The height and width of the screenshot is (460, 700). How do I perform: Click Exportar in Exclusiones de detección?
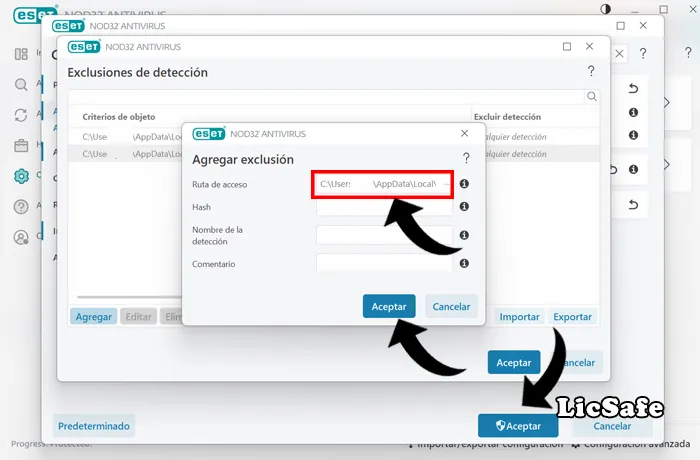click(572, 317)
